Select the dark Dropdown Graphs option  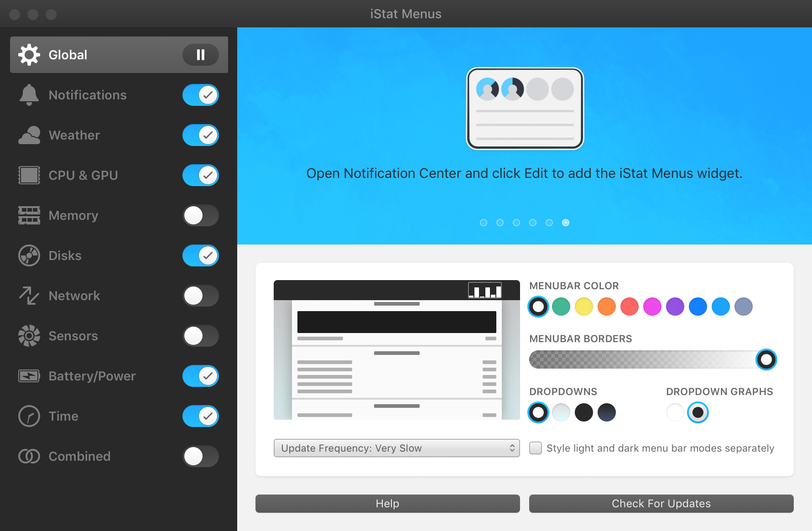tap(698, 412)
